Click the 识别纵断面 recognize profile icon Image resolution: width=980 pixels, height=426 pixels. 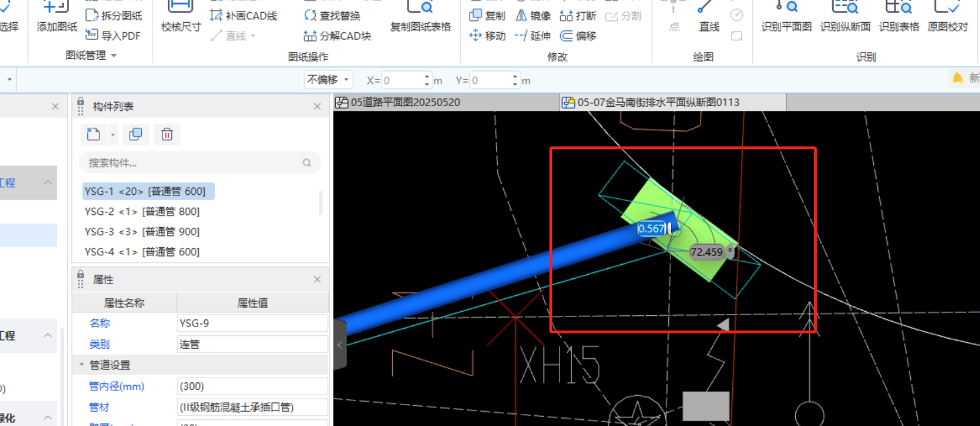coord(845,8)
